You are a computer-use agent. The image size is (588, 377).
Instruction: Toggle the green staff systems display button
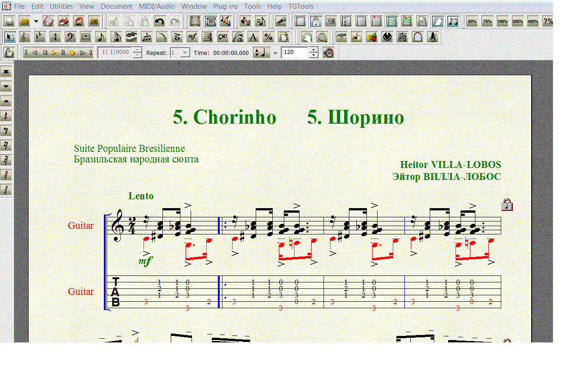392,21
